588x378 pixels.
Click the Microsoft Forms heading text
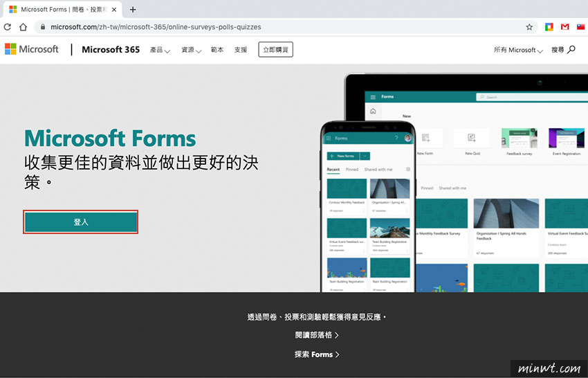click(x=110, y=138)
